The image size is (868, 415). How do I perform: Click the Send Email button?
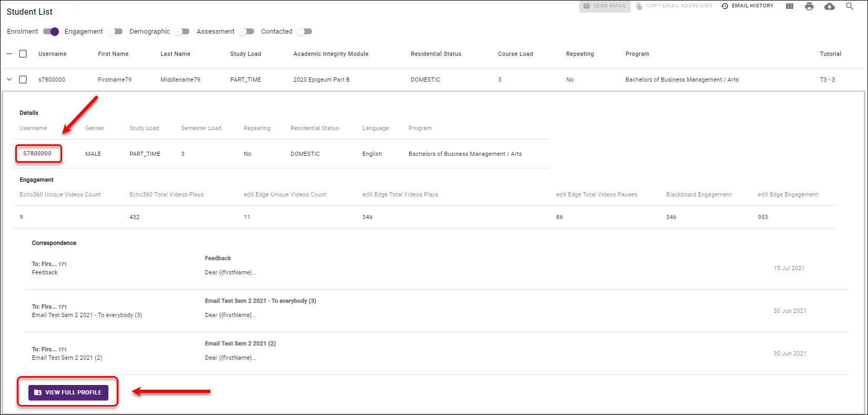[x=604, y=6]
